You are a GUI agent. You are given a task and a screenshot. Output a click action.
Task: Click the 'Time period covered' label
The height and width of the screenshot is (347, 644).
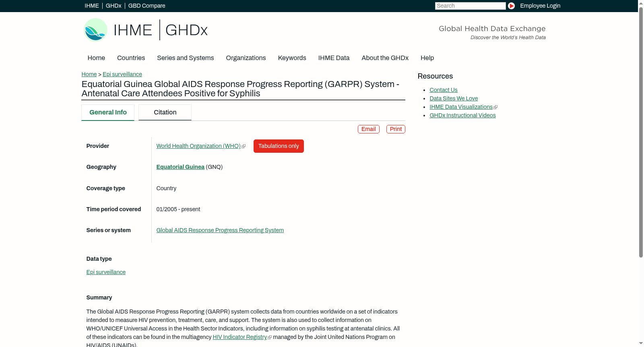pos(114,209)
